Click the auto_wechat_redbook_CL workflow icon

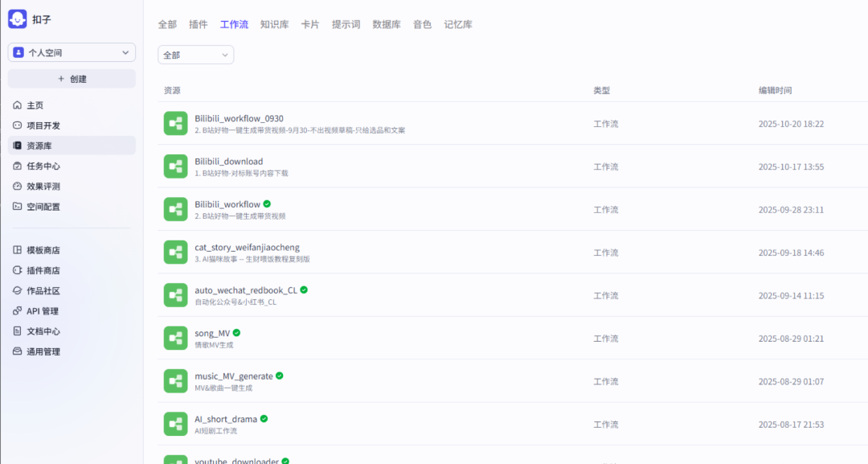coord(175,295)
